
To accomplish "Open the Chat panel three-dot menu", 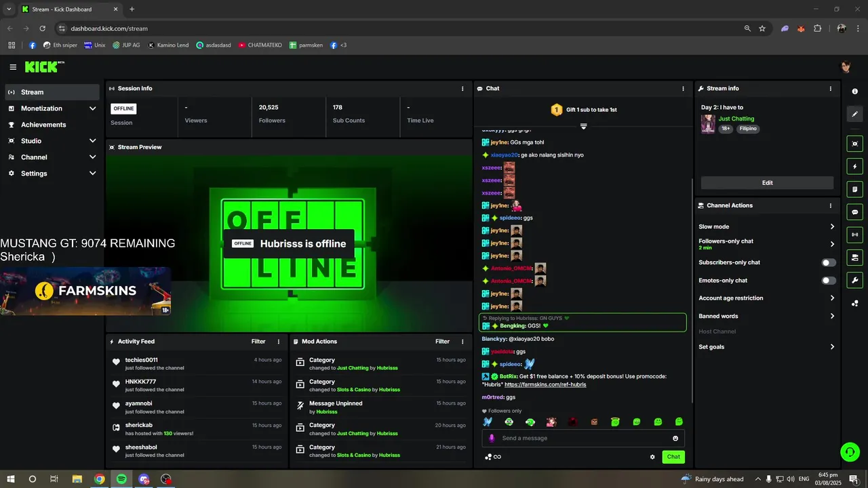I will [x=683, y=89].
